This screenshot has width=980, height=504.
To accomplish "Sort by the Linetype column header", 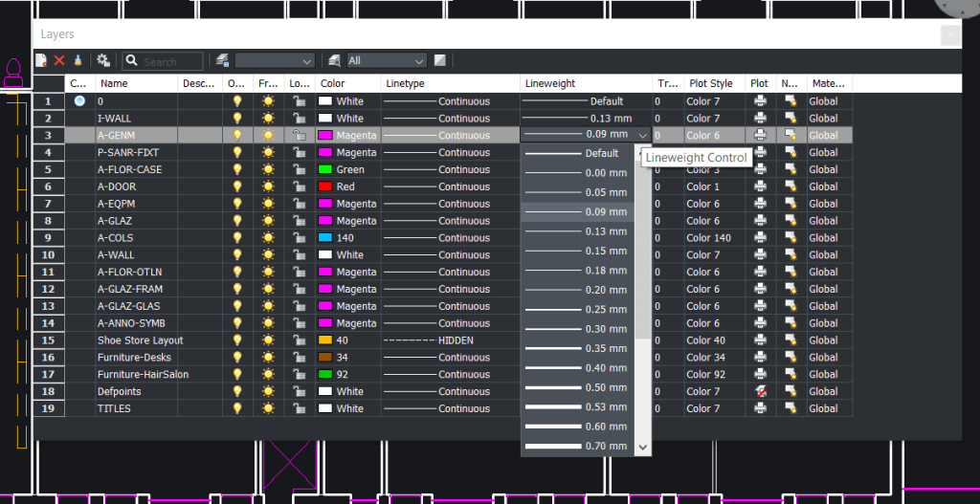I will pos(451,83).
